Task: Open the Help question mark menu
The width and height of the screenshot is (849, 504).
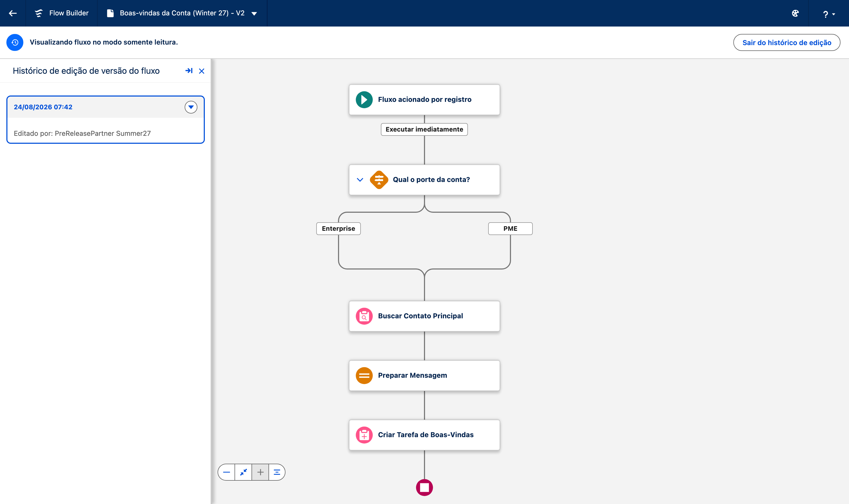Action: click(828, 14)
